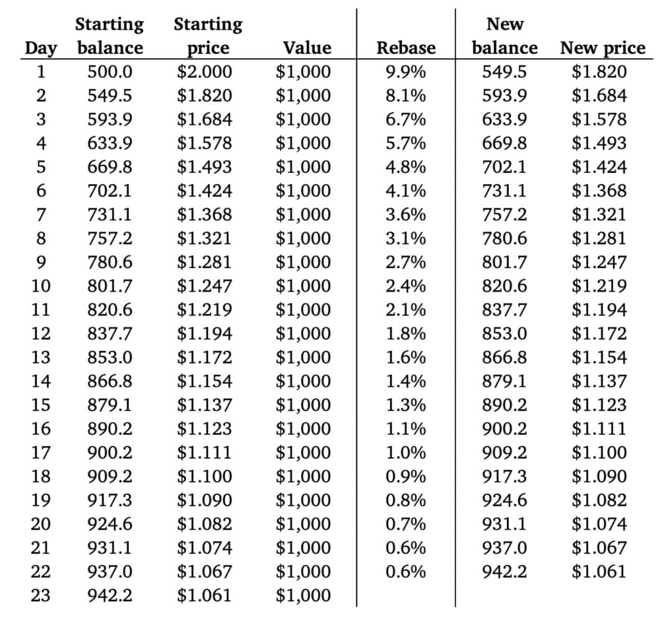Select the New price column header
This screenshot has height=621, width=672.
pyautogui.click(x=602, y=47)
